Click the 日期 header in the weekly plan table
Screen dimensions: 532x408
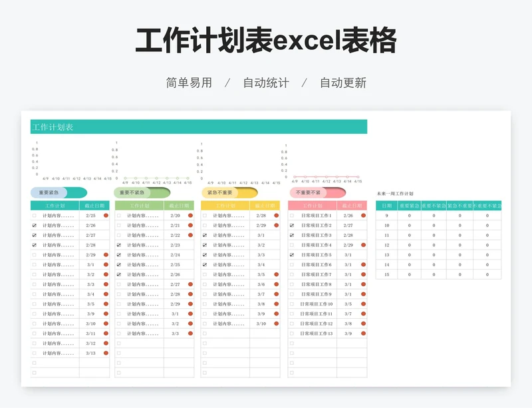point(386,206)
